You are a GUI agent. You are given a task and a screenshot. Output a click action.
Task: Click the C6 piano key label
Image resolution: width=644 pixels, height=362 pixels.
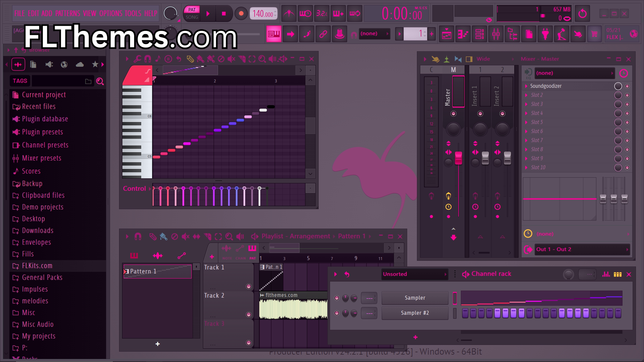point(149,116)
